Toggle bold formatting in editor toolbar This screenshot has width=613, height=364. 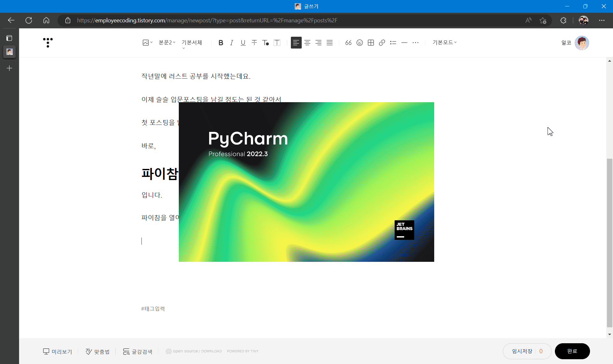point(221,43)
